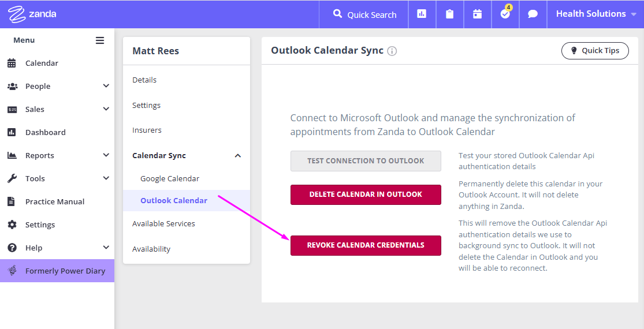Expand the Reports menu chevron
Viewport: 644px width, 329px height.
(106, 155)
